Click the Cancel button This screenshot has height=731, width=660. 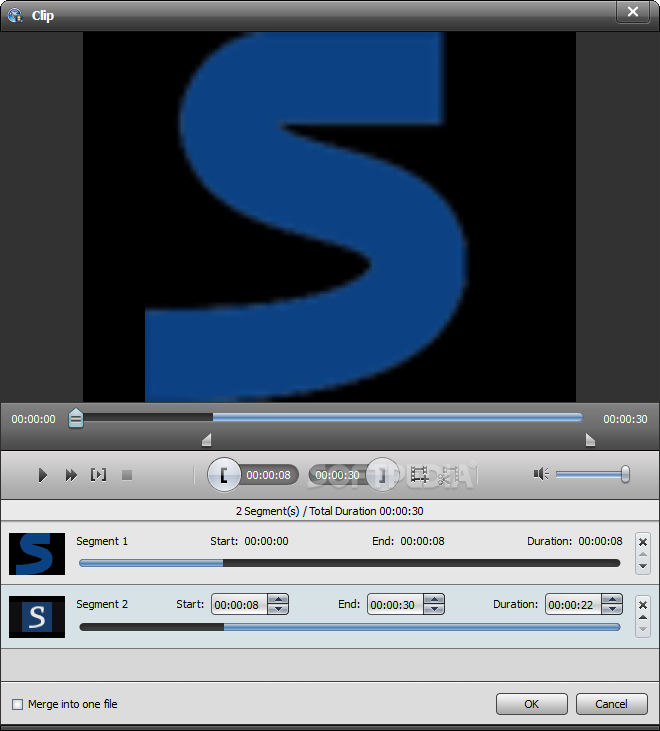[612, 704]
